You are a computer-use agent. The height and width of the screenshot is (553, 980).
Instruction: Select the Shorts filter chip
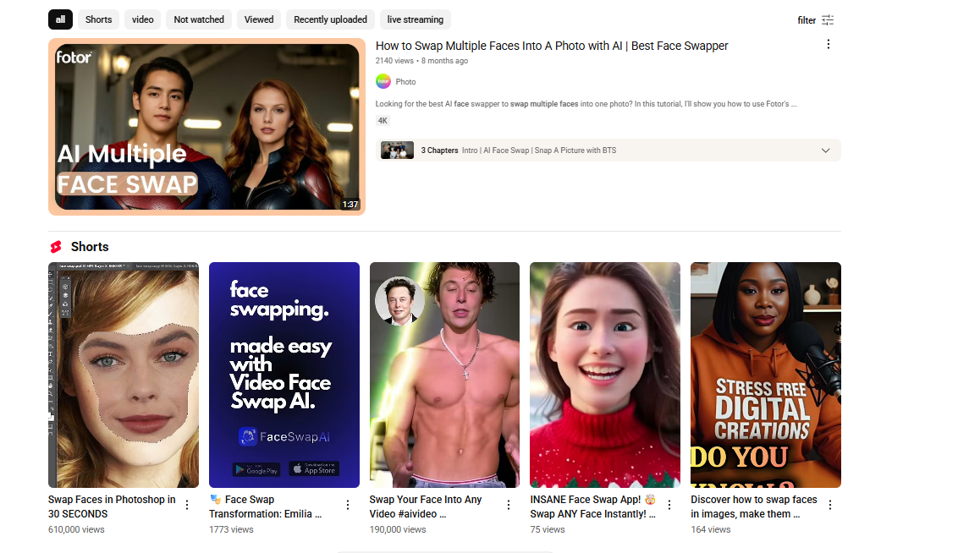tap(99, 19)
